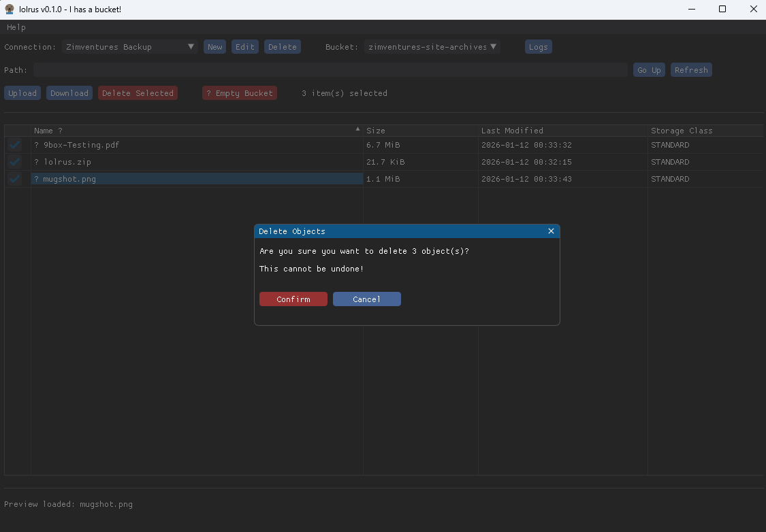Image resolution: width=766 pixels, height=532 pixels.
Task: Click the Path input field
Action: click(x=330, y=70)
